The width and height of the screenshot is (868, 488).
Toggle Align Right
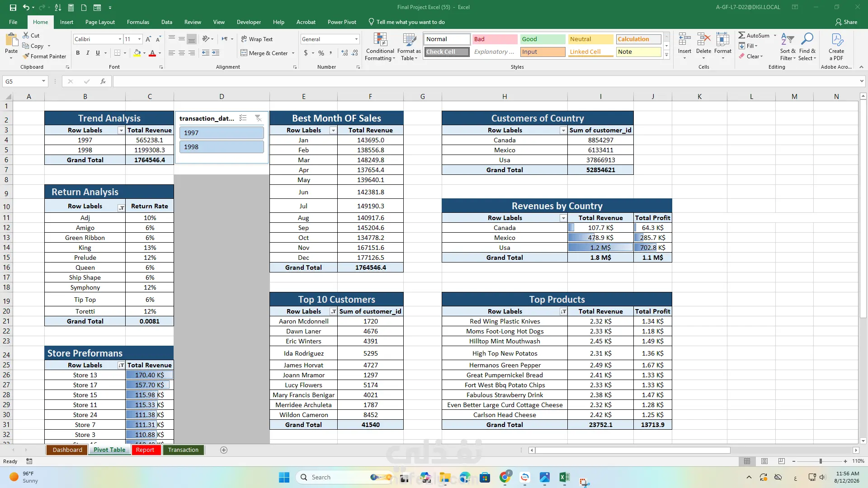point(192,53)
